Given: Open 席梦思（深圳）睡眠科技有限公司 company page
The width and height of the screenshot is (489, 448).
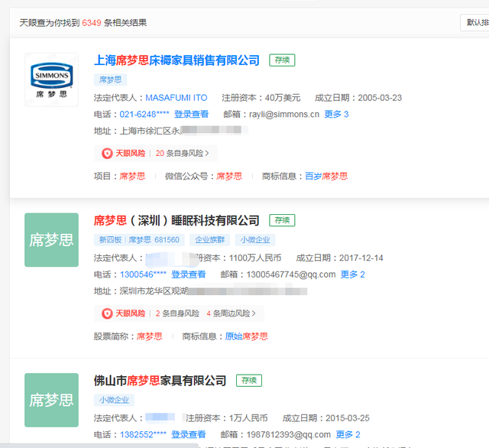Looking at the screenshot, I should click(x=176, y=221).
